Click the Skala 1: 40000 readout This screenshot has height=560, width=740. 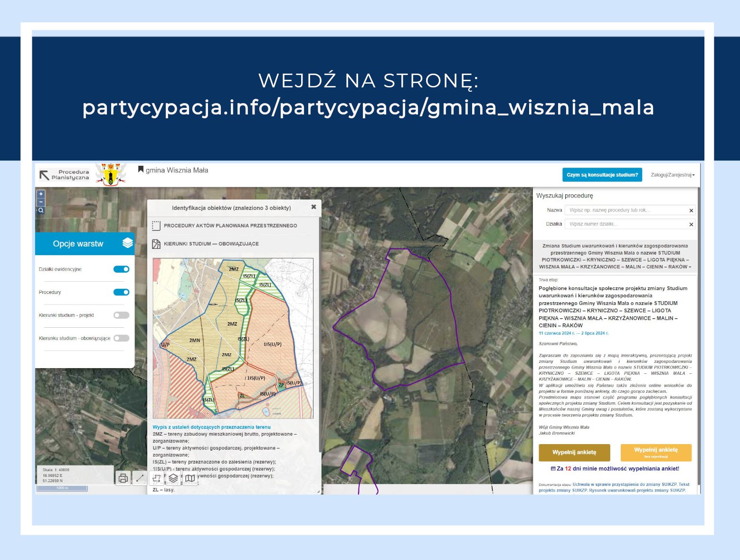[x=56, y=470]
